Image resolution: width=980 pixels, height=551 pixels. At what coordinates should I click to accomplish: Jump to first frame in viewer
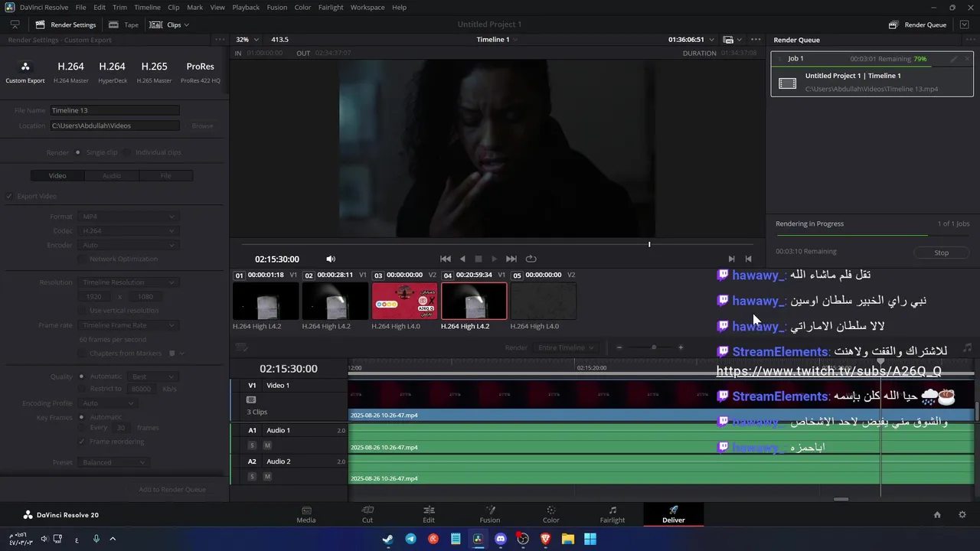pyautogui.click(x=446, y=259)
